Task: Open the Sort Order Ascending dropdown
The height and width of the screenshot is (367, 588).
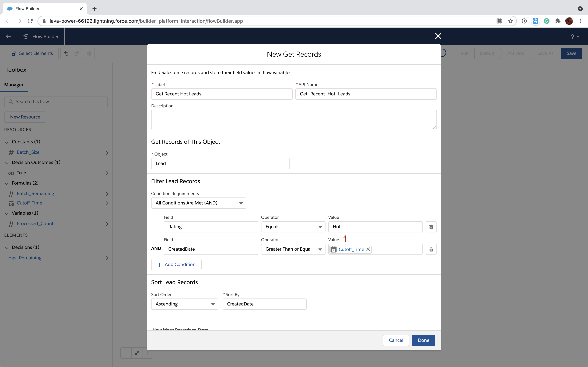Action: tap(185, 304)
